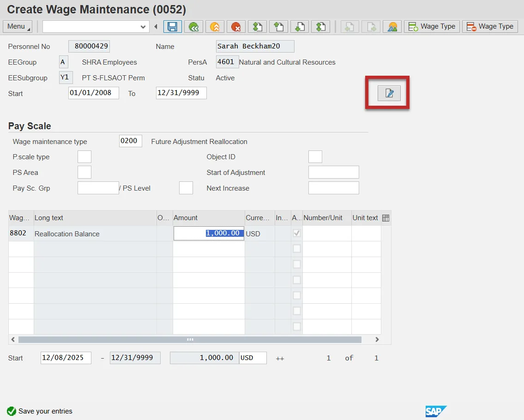Click the Start of Adjustment input field
This screenshot has width=524, height=420.
click(333, 173)
